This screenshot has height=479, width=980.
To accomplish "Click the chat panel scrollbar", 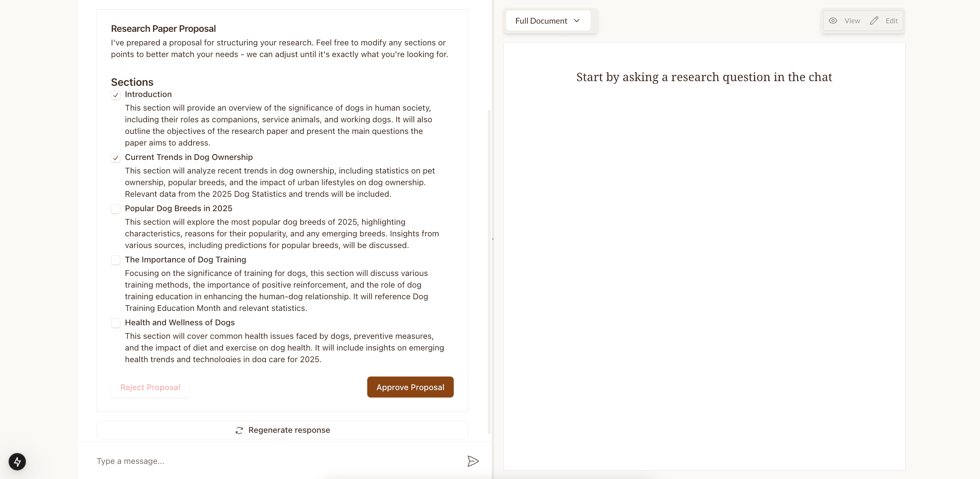I will pyautogui.click(x=490, y=233).
